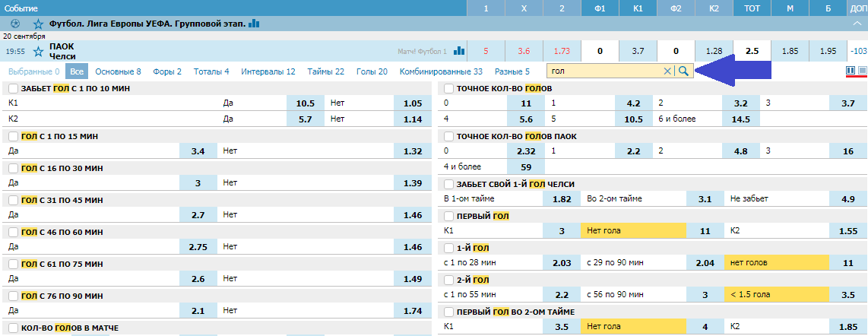The width and height of the screenshot is (868, 336).
Task: Check 'Кол-во голов в матче' box
Action: [x=13, y=328]
